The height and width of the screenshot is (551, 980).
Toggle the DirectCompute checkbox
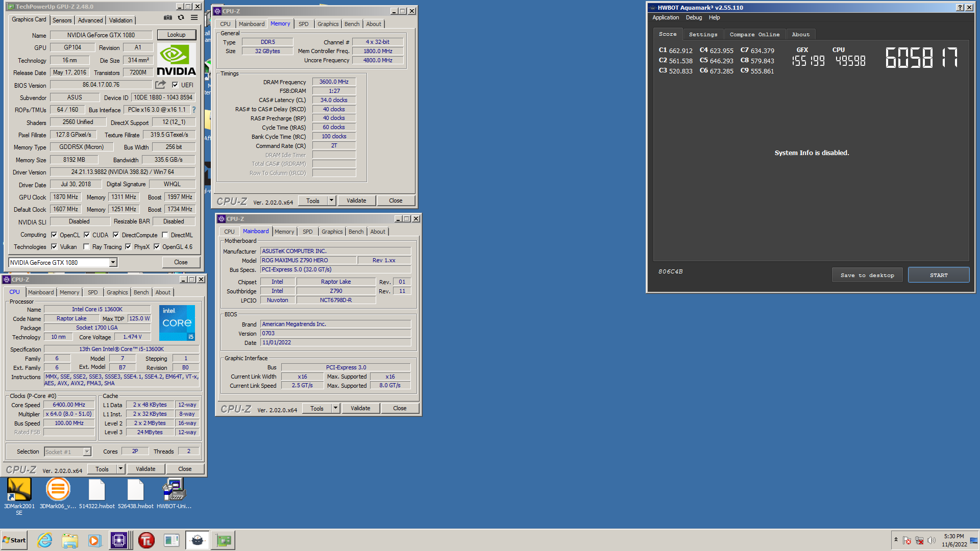coord(116,235)
